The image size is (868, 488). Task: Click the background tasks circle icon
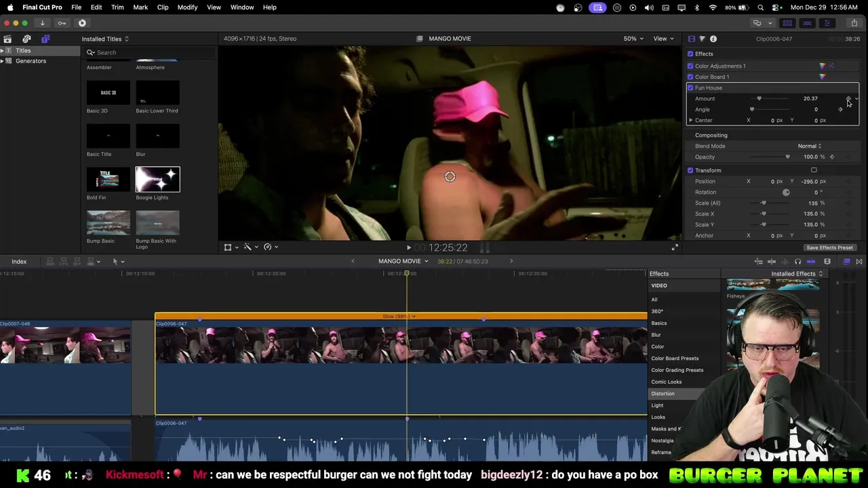click(x=82, y=23)
